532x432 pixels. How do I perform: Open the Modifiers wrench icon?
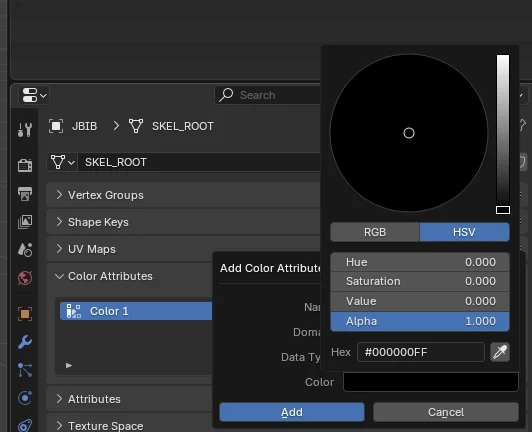click(25, 342)
